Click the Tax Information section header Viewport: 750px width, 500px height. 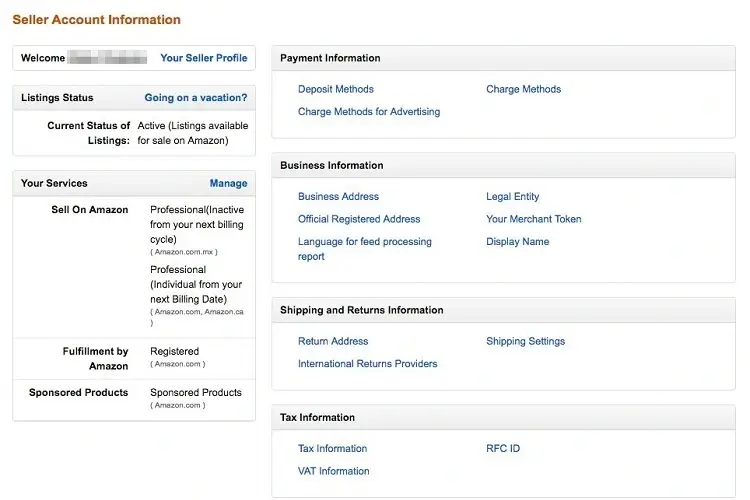(318, 417)
